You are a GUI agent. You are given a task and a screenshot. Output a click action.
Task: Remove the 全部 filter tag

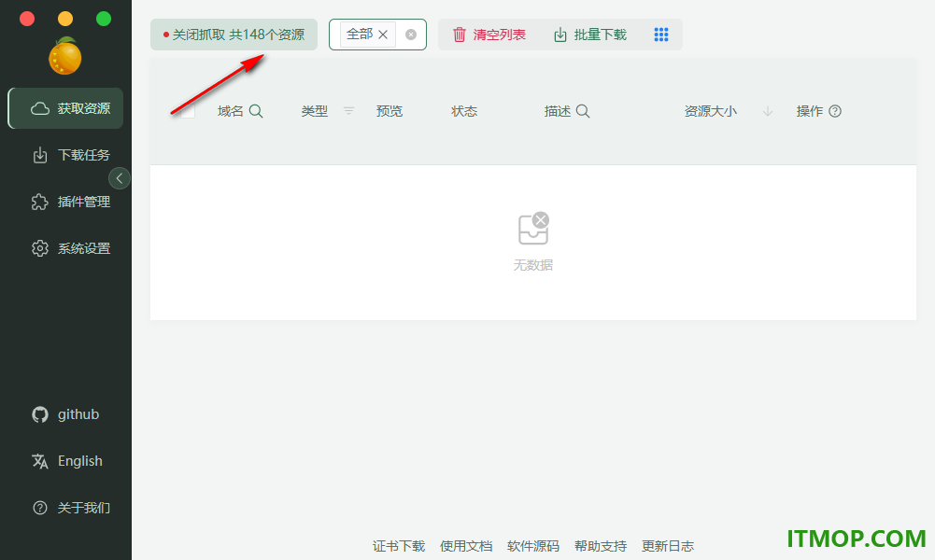click(383, 35)
